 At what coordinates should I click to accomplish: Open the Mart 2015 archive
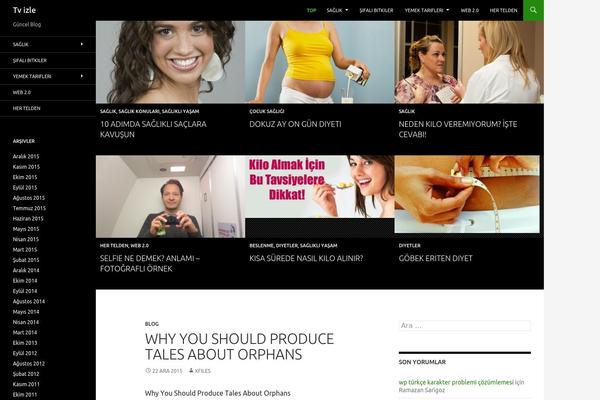coord(25,249)
